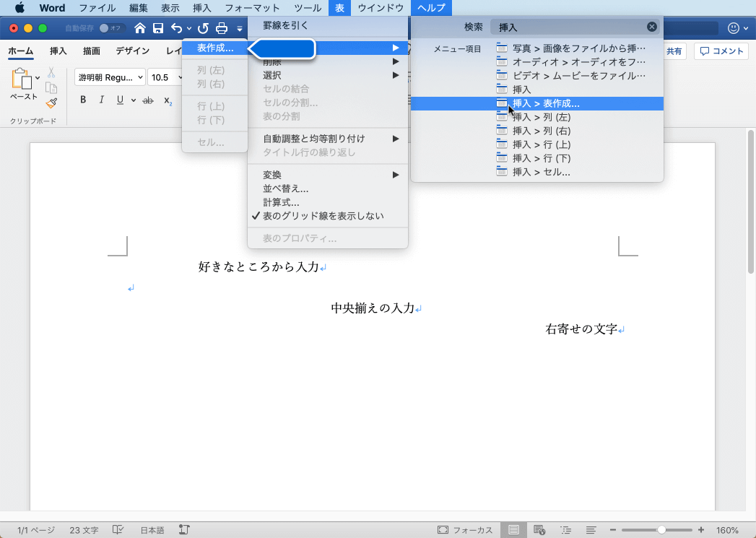Image resolution: width=756 pixels, height=538 pixels.
Task: Toggle Subscript formatting
Action: pos(168,100)
